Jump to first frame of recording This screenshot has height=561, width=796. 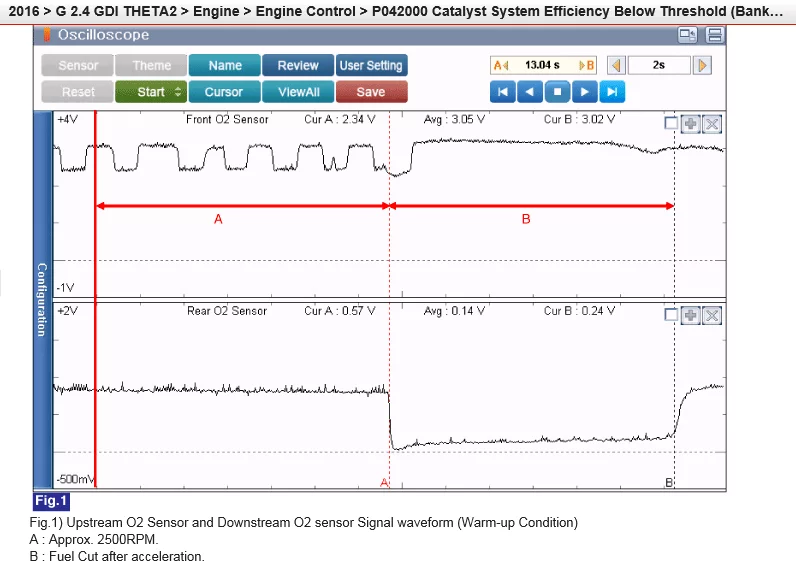503,92
